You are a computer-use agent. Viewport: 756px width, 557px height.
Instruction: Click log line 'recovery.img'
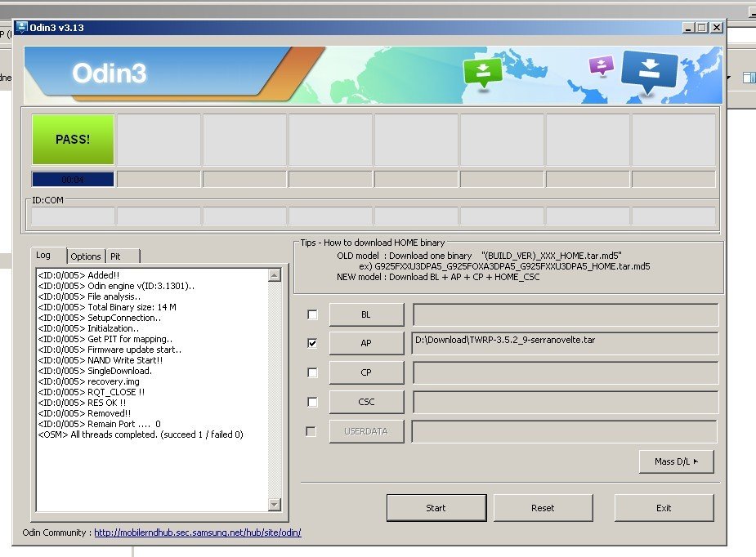[89, 381]
